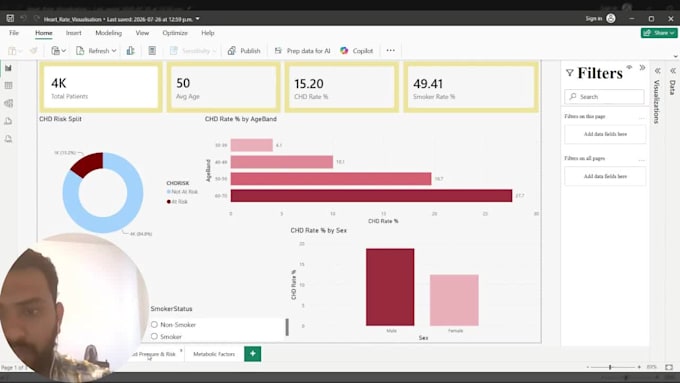680x383 pixels.
Task: Expand the Refresh dropdown arrow
Action: [x=114, y=51]
